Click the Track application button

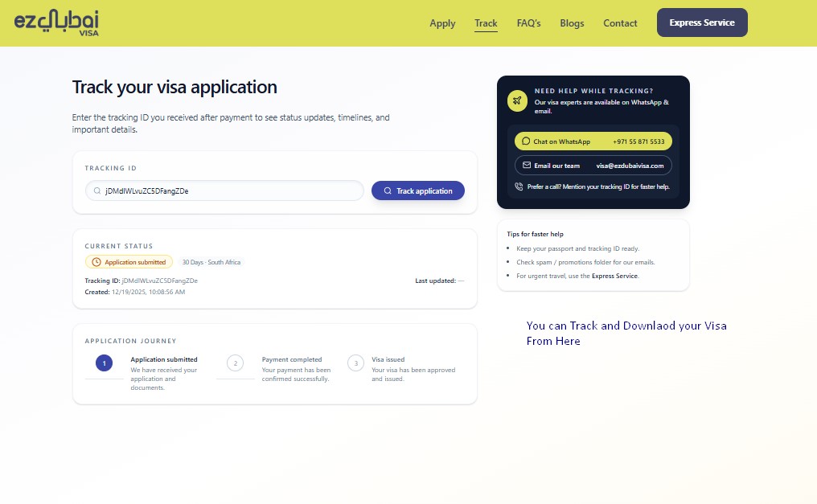[x=417, y=191]
